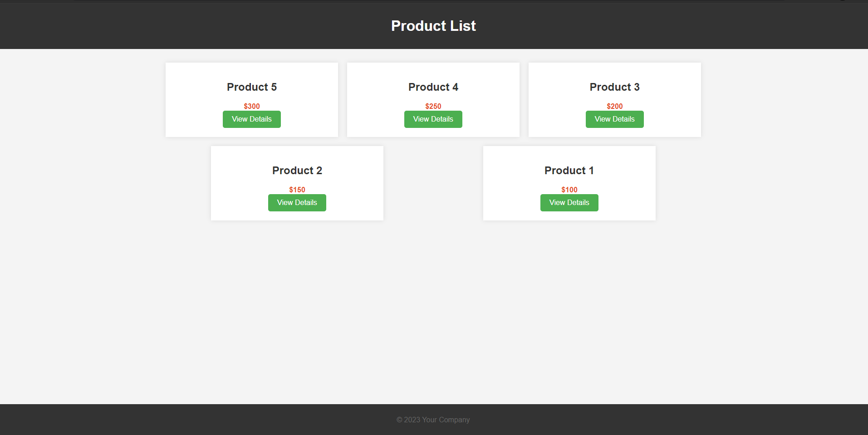
Task: Select the Product 1 title
Action: click(x=569, y=170)
